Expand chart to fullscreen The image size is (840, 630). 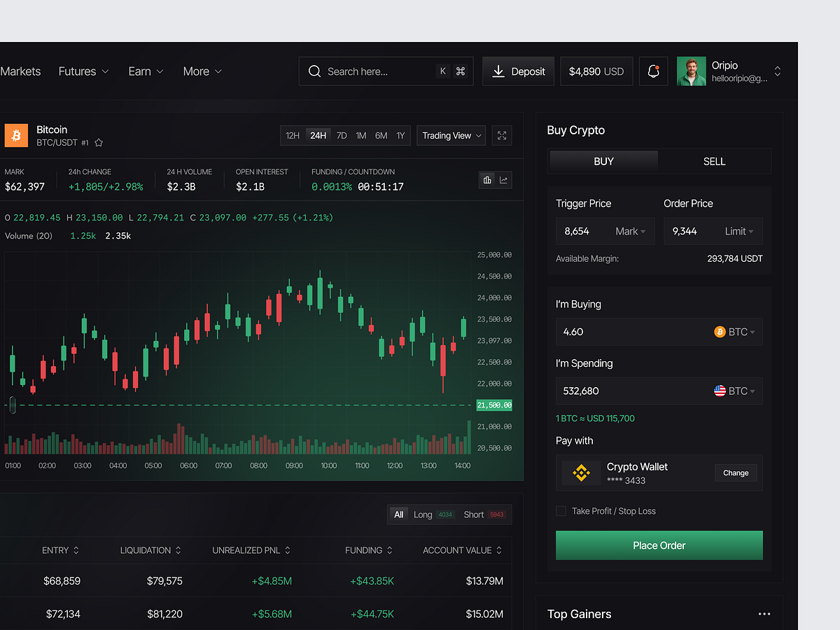(x=502, y=136)
